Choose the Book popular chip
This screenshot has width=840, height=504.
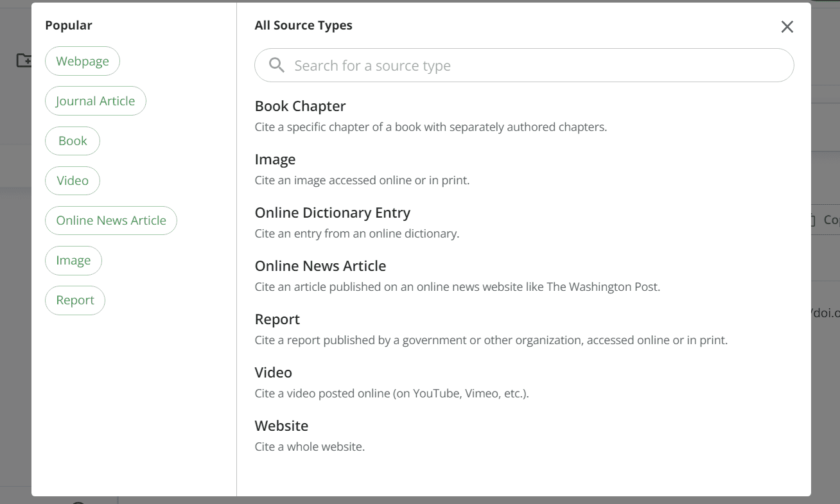click(73, 141)
